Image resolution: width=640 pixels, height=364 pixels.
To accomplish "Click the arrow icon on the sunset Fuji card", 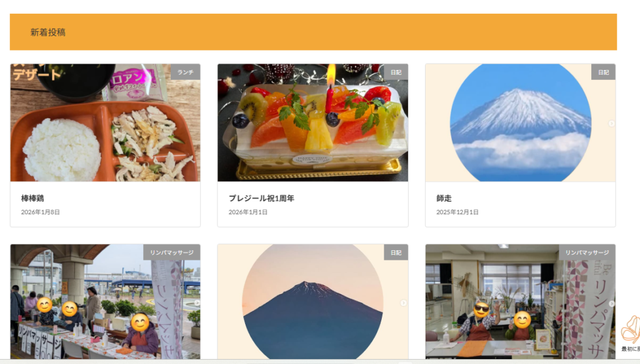I will tap(403, 303).
